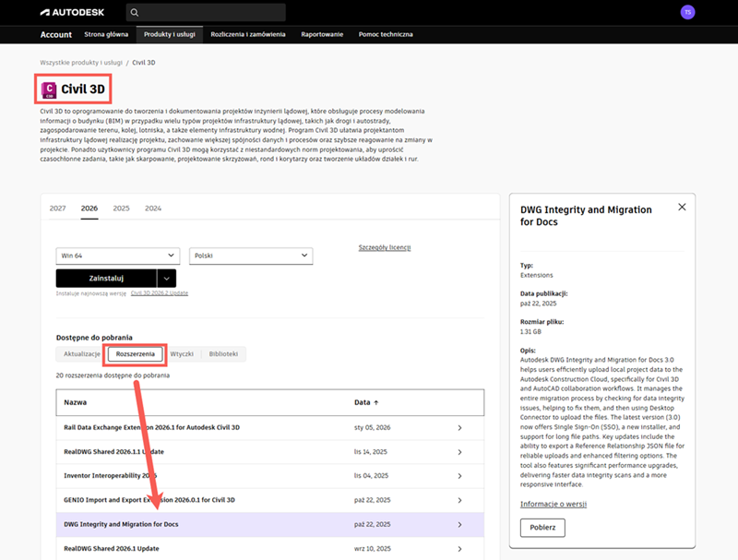Viewport: 738px width, 560px height.
Task: Switch to the 2025 version tab
Action: coord(122,209)
